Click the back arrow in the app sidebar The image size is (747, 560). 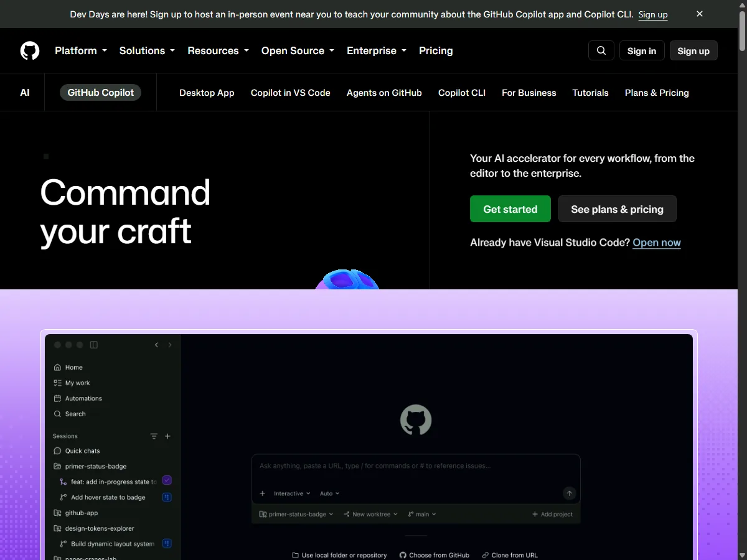[156, 345]
